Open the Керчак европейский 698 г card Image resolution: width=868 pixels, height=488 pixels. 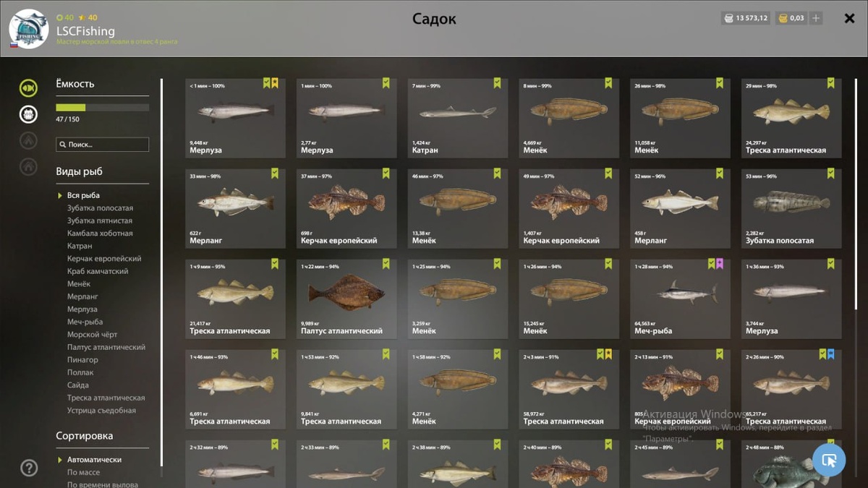pos(346,208)
